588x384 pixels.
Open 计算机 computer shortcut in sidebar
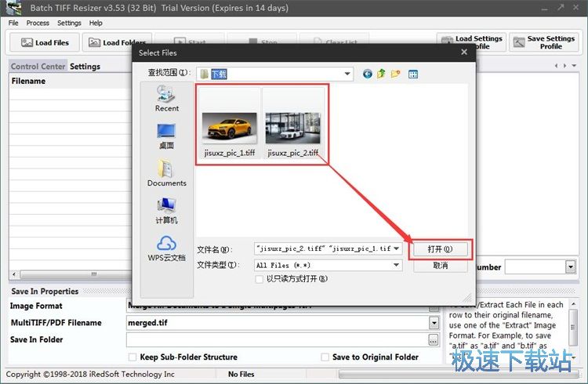(x=166, y=211)
